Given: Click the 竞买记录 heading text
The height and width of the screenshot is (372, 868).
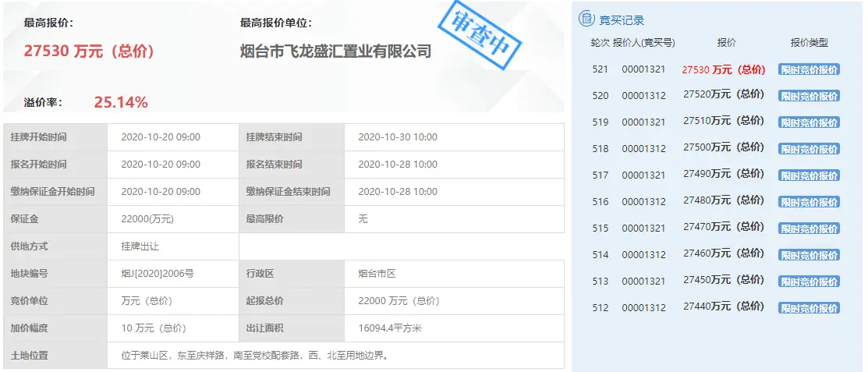Looking at the screenshot, I should [622, 20].
